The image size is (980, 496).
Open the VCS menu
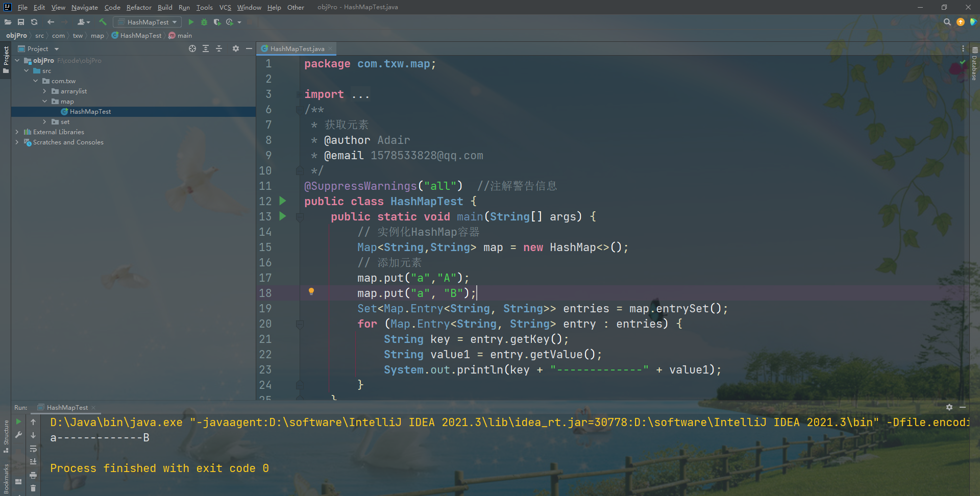tap(225, 7)
